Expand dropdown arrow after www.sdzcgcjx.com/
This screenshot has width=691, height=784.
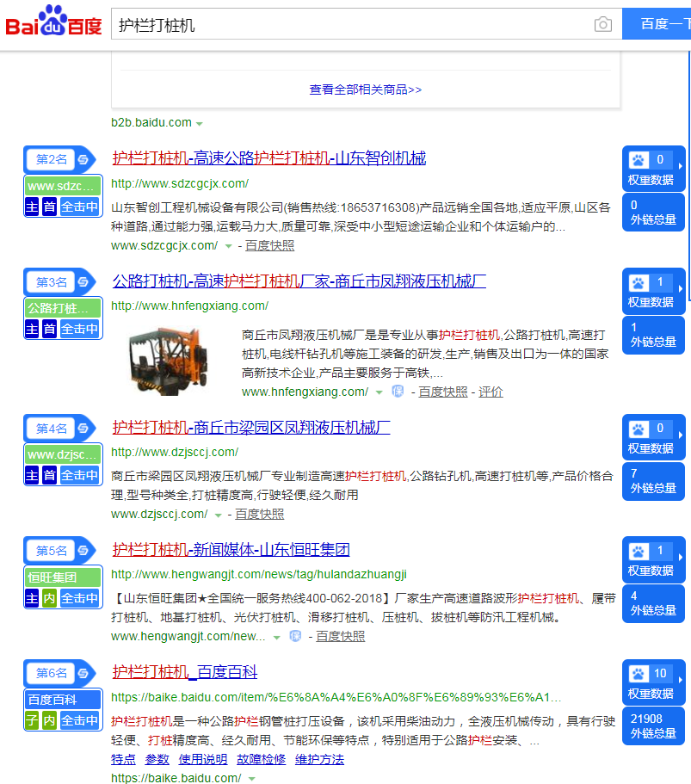pos(229,246)
